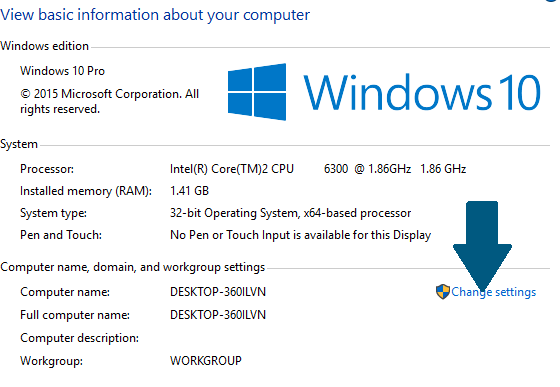Click the 'Windows 10' wordmark text
The width and height of the screenshot is (560, 387).
pos(422,93)
